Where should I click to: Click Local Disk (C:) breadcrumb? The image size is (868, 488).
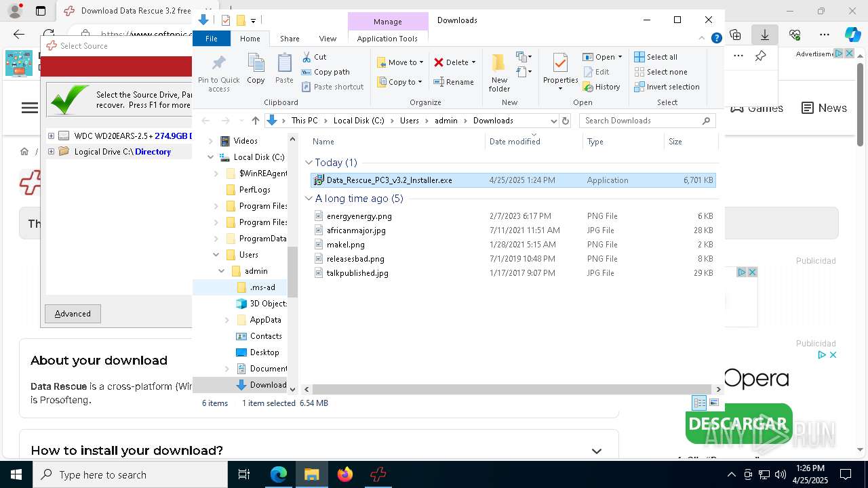[x=359, y=121]
